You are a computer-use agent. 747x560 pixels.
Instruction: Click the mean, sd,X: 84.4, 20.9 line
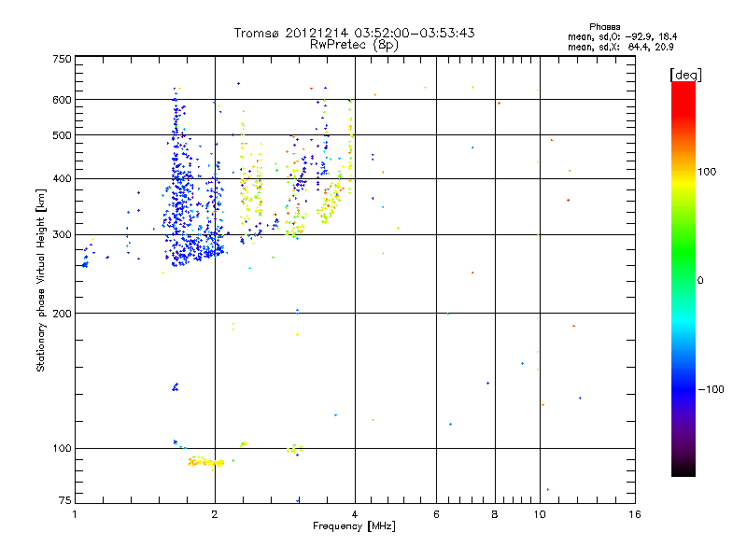621,47
